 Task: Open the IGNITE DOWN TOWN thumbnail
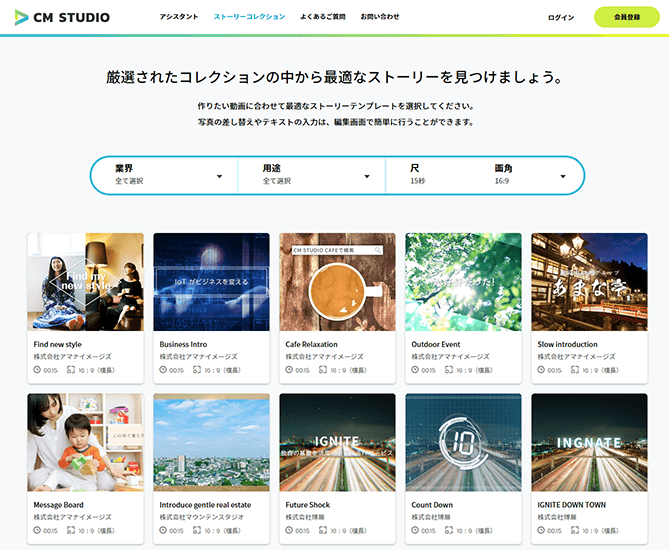pos(589,442)
